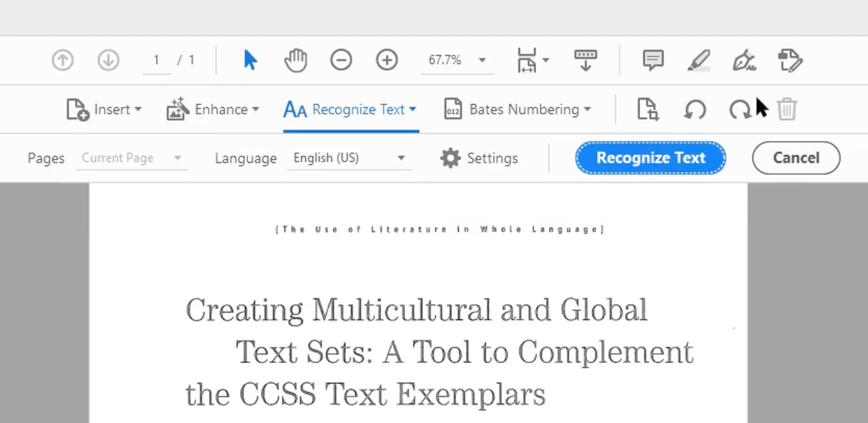The image size is (868, 423).
Task: Open OCR Settings with gear icon
Action: [x=479, y=158]
